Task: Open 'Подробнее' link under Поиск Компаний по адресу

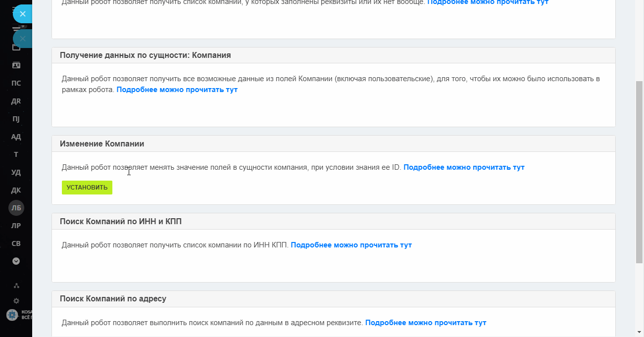Action: pos(426,323)
